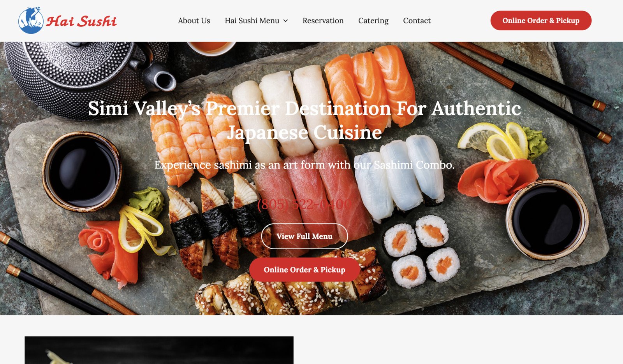
Task: Click the header Online Order & Pickup button
Action: point(541,21)
